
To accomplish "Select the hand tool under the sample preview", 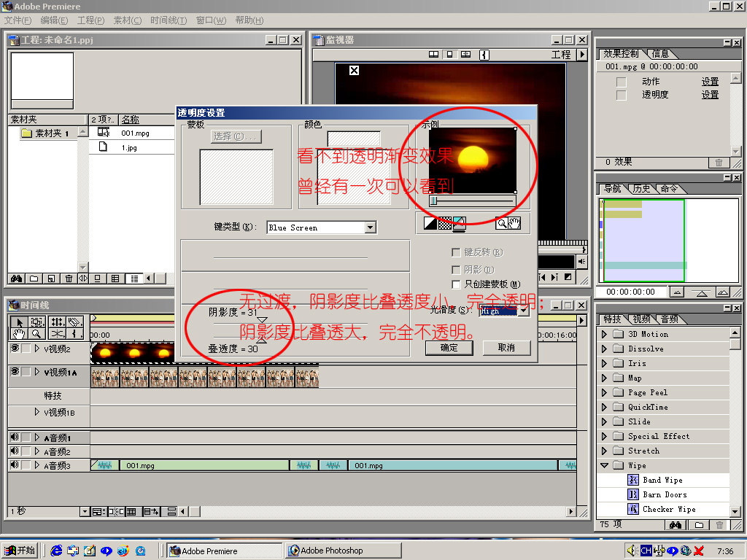I will [514, 223].
